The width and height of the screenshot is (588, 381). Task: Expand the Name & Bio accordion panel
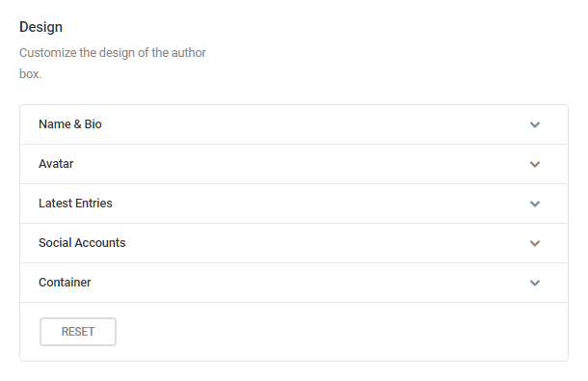pyautogui.click(x=294, y=124)
